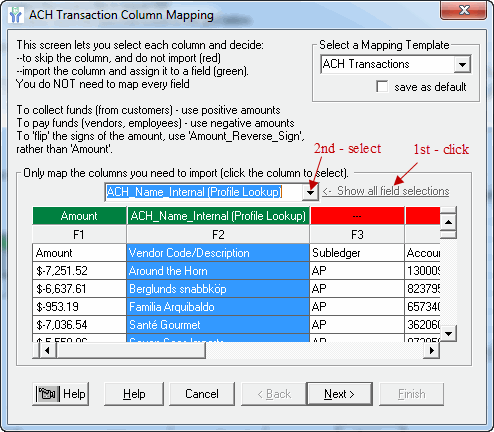Click the horizontal scroll right arrow
494x432 pixels.
click(x=432, y=350)
